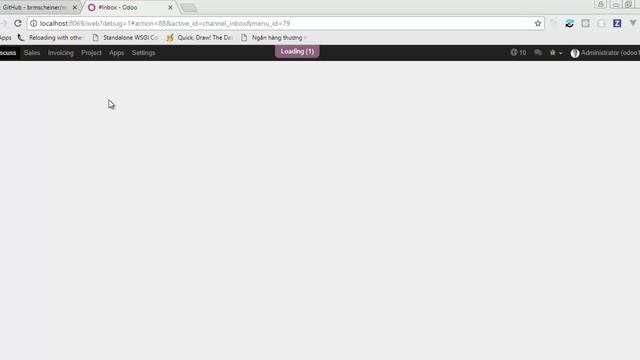
Task: Open the Z extension icon
Action: [x=617, y=23]
